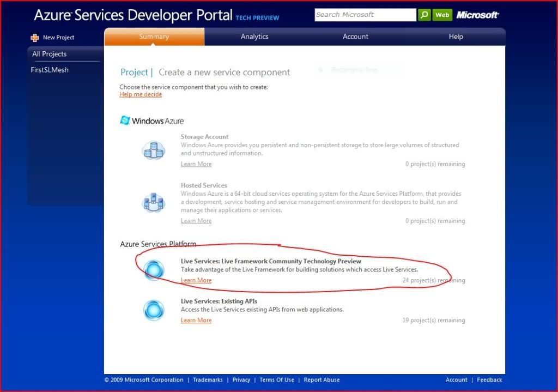Click the Create a new service component heading
The height and width of the screenshot is (392, 558).
pos(224,73)
